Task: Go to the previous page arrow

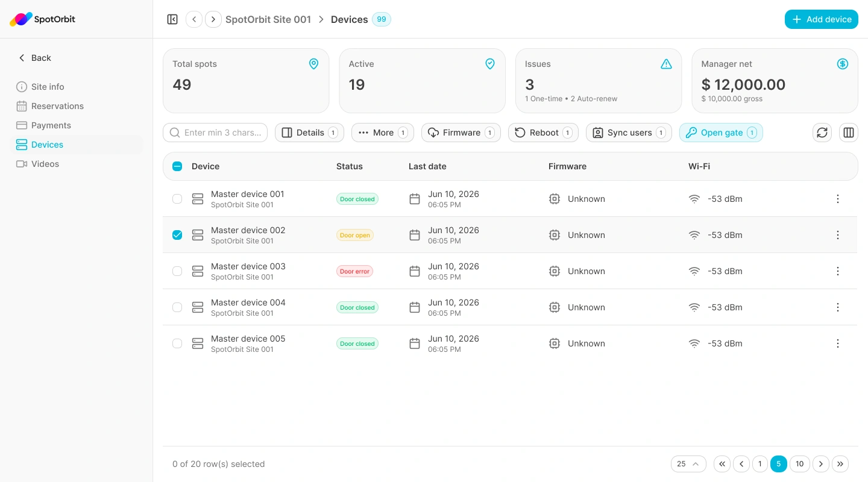Action: tap(741, 464)
